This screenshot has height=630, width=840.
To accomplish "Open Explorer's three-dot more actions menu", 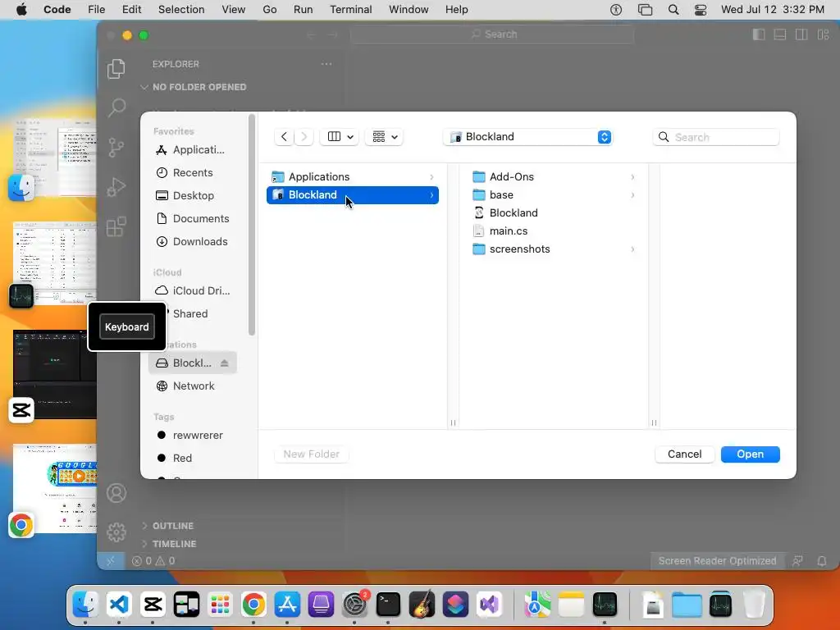I will click(326, 64).
